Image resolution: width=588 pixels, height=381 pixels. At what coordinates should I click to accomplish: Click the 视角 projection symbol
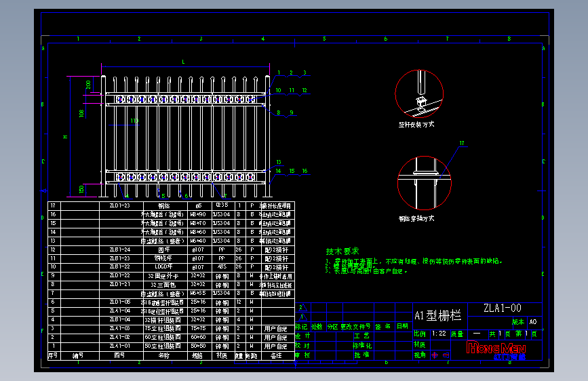click(440, 355)
